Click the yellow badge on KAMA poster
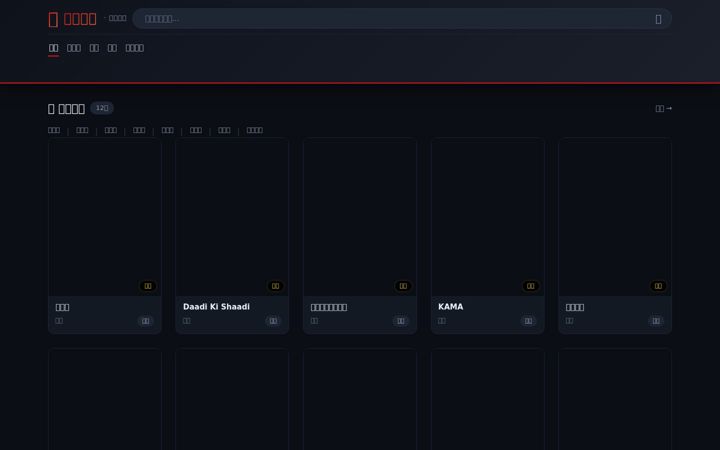 (x=530, y=286)
